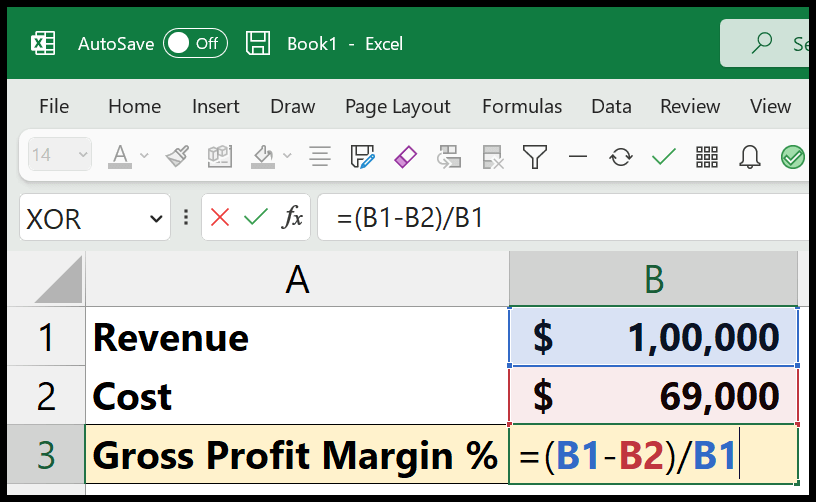Screen dimensions: 816x502
Task: Open the Review tab
Action: [x=690, y=106]
